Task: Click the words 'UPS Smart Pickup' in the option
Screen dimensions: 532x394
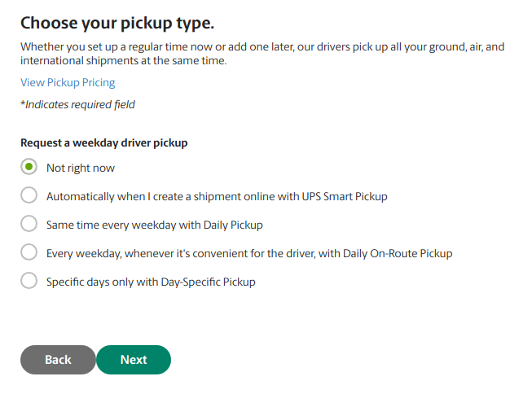Action: coord(342,197)
